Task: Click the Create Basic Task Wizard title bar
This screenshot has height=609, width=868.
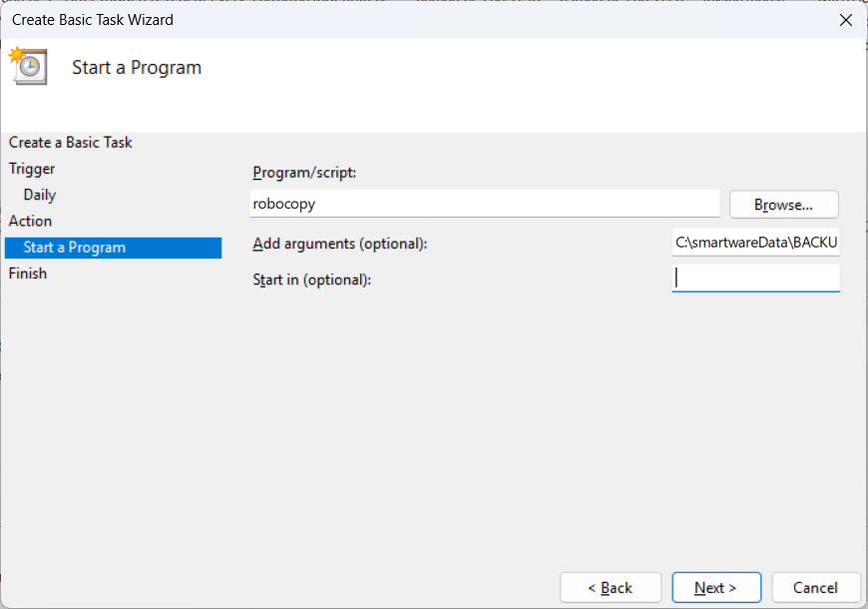Action: 399,20
